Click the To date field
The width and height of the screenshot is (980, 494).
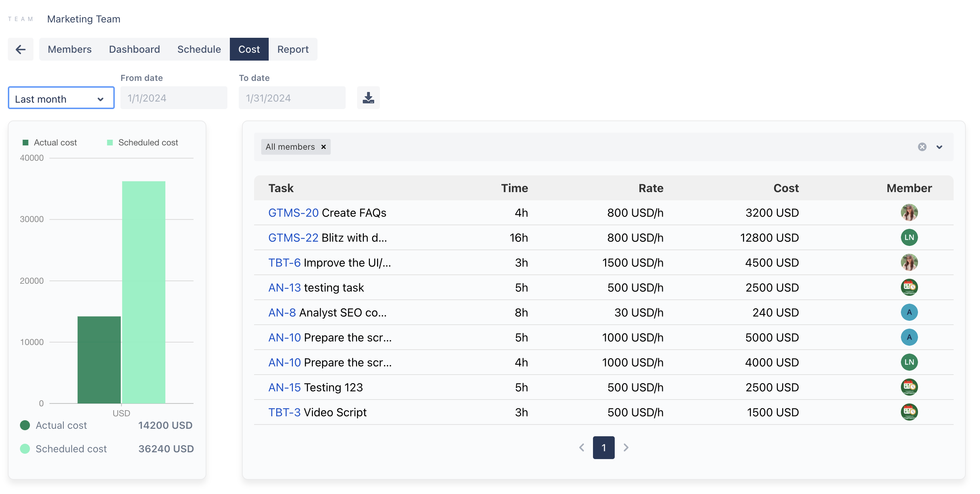point(292,98)
